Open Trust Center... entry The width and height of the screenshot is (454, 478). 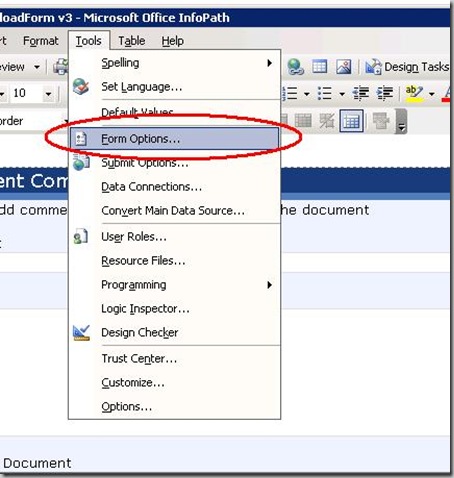(x=174, y=359)
